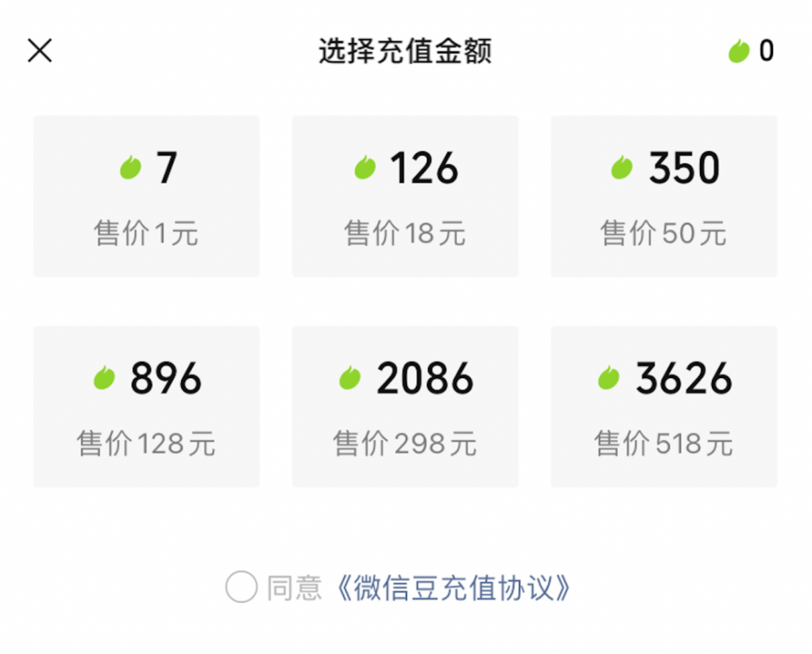Viewport: 812px width, 654px height.
Task: Choose the 售价298元 recharge package
Action: (405, 444)
